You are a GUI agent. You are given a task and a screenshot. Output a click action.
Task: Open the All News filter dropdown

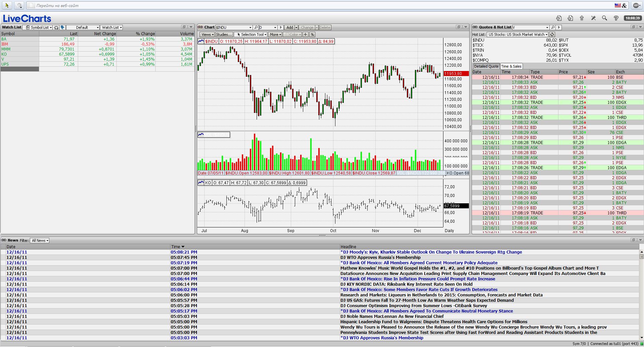40,240
